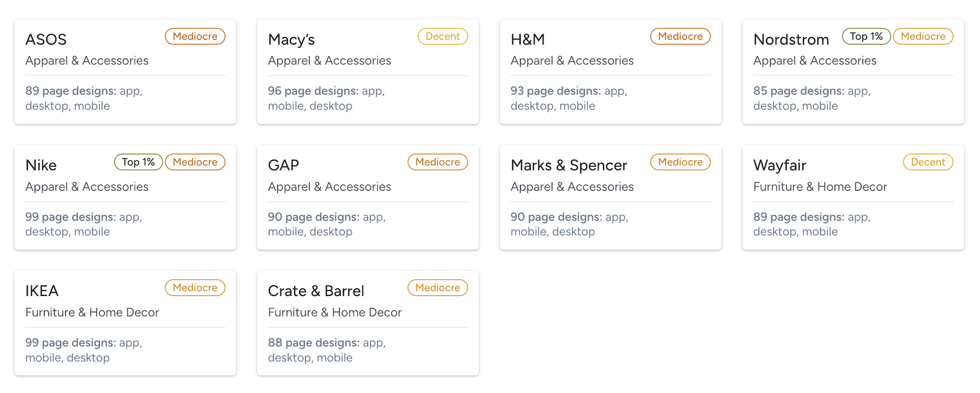Click "Furniture & Home Decor" under Wayfair
Image resolution: width=980 pixels, height=393 pixels.
[x=820, y=187]
